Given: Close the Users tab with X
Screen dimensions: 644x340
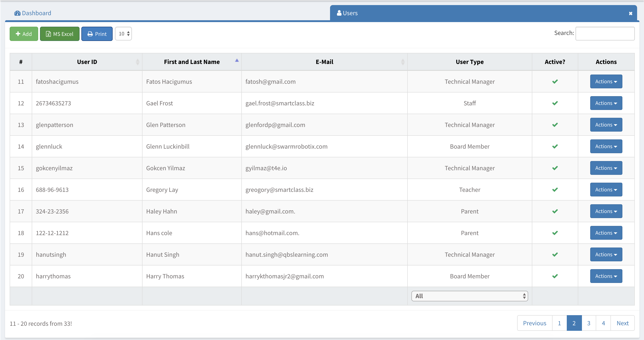Looking at the screenshot, I should point(630,14).
